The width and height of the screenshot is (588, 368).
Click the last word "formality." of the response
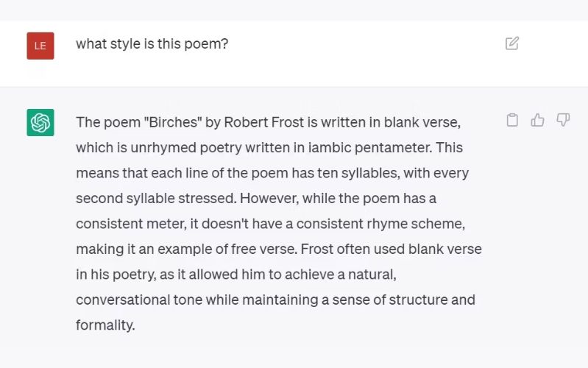pos(105,325)
